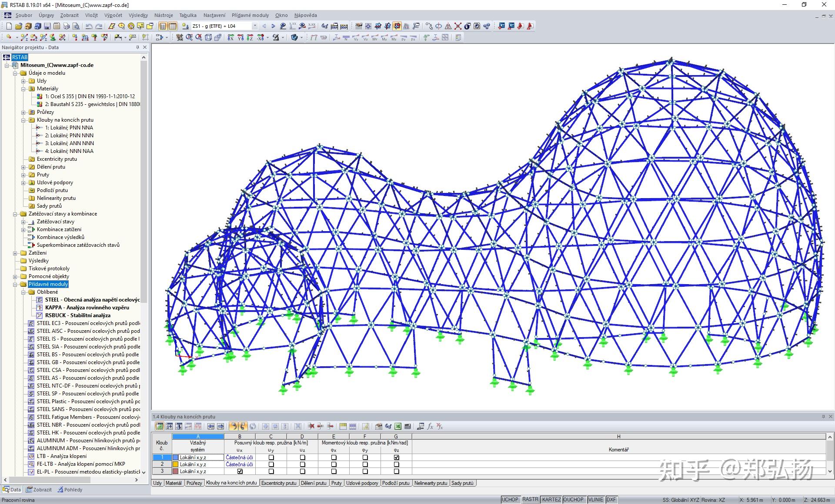Expand the Zatížení tree node

pyautogui.click(x=15, y=253)
